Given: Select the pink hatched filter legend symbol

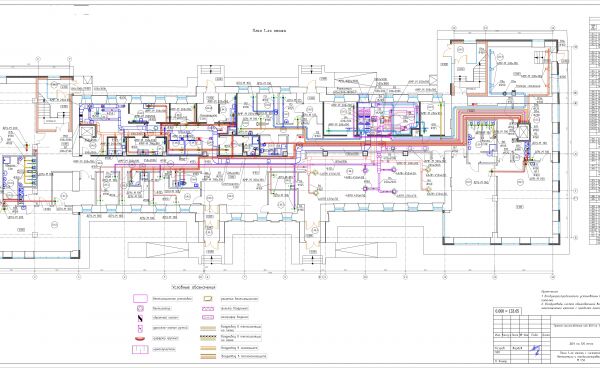Looking at the screenshot, I should click(x=208, y=308).
